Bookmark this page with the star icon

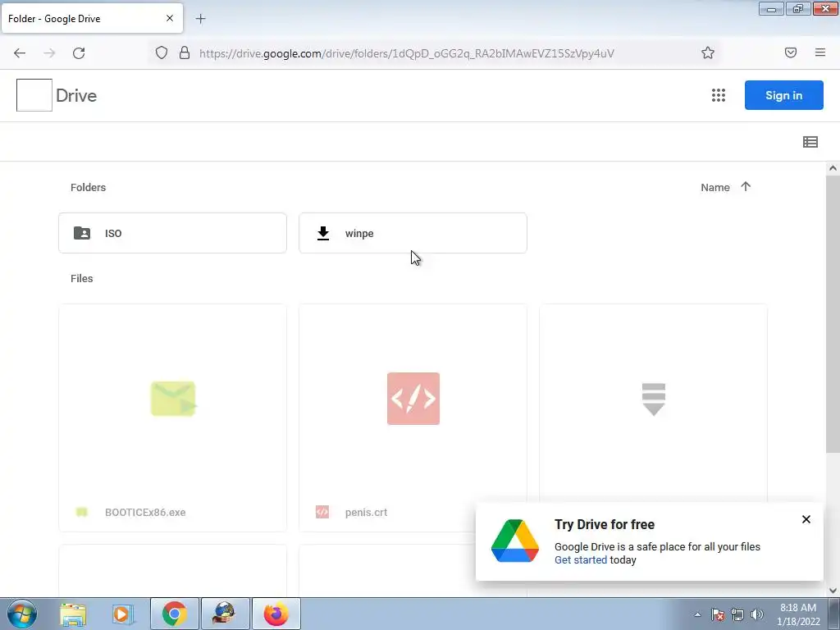pos(708,52)
